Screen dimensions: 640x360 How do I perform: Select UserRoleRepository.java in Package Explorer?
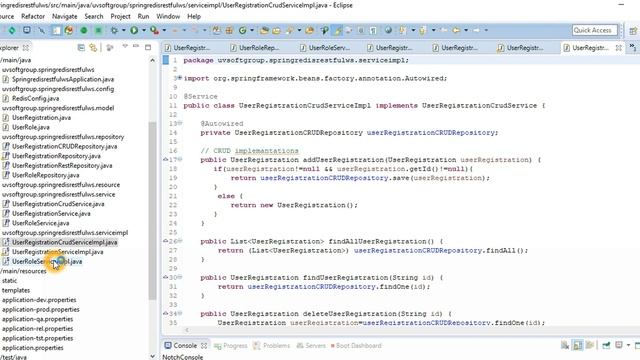[45, 175]
